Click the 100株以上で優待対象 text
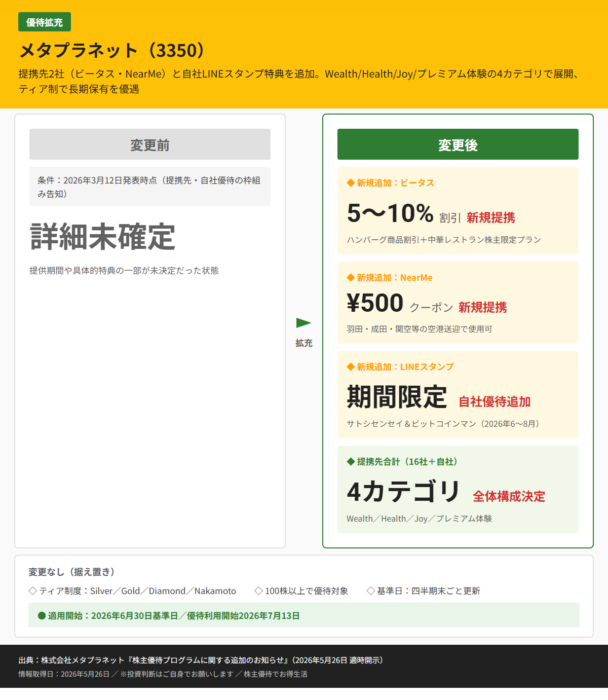This screenshot has height=700, width=608. coord(307,591)
